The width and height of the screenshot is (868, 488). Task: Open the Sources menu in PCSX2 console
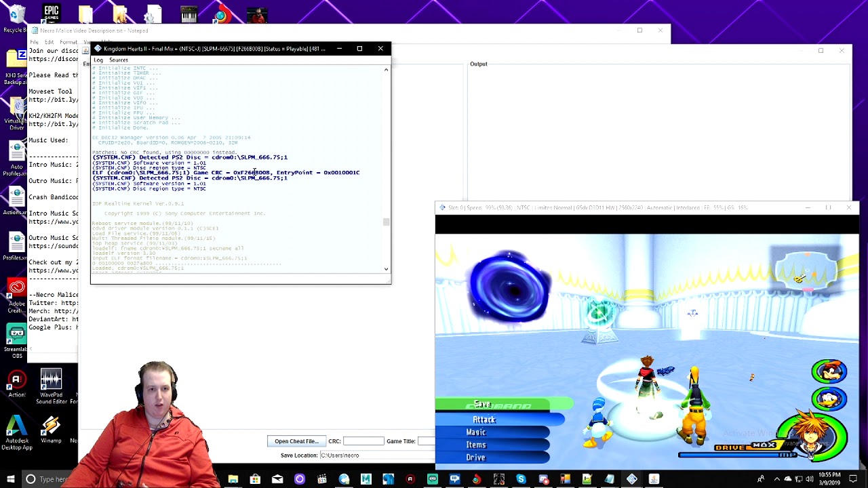[119, 60]
